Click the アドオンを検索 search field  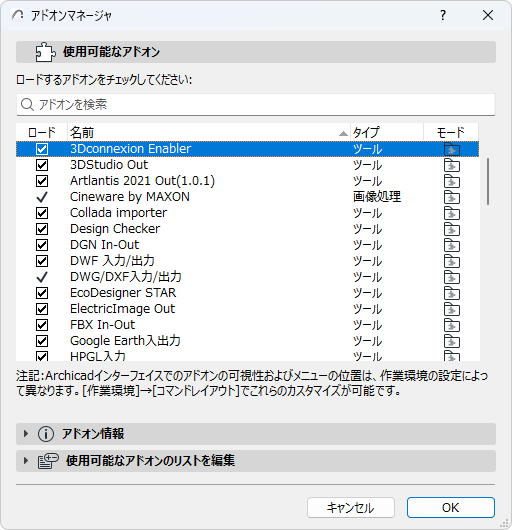(x=256, y=104)
